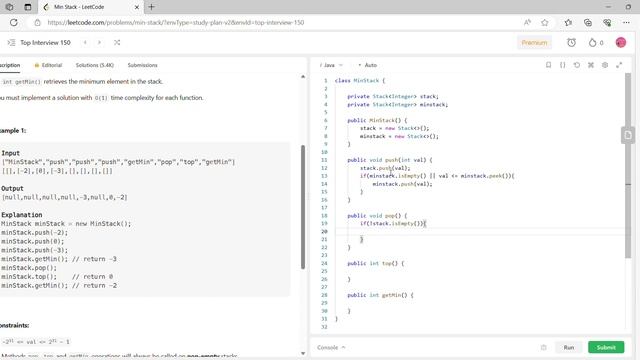Click 'minstack.push(val);' on line 14

(402, 184)
